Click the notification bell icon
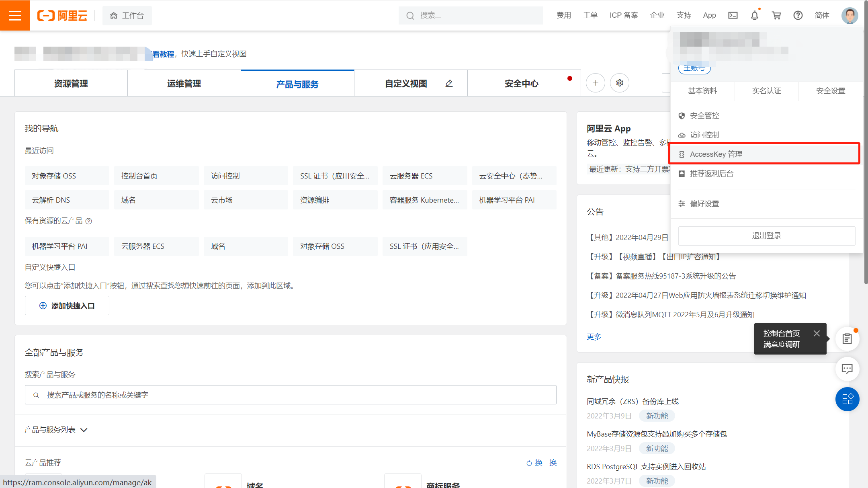The width and height of the screenshot is (868, 488). (754, 15)
